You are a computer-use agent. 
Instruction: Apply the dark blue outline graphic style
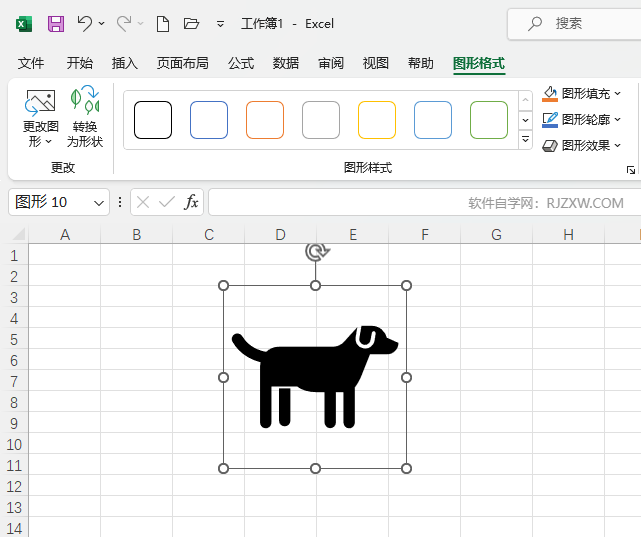[x=209, y=120]
